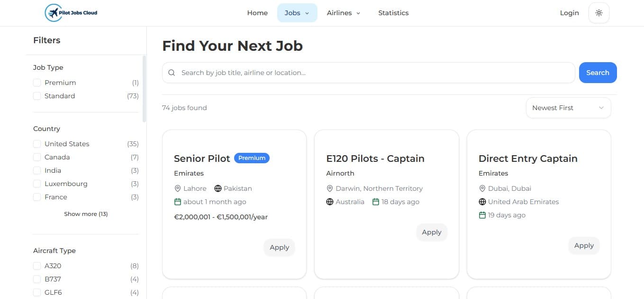Viewport: 644px width, 299px height.
Task: Click the calendar icon under Direct Entry Captain
Action: point(482,215)
